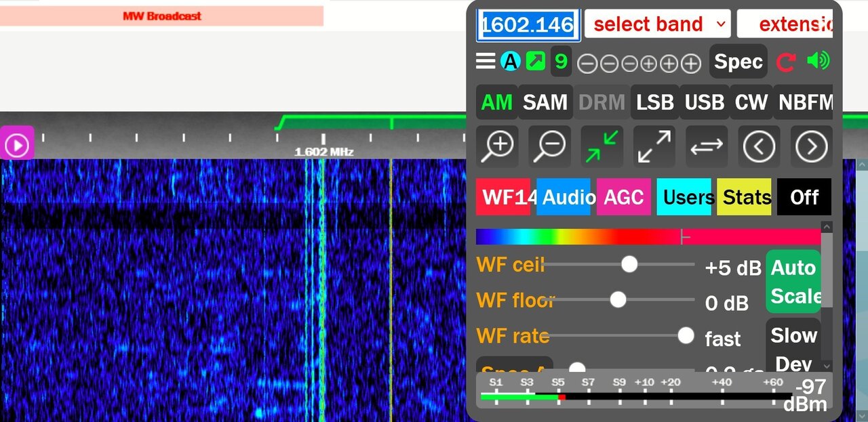The width and height of the screenshot is (868, 422).
Task: Reload the waterfall with the red refresh icon
Action: 785,61
